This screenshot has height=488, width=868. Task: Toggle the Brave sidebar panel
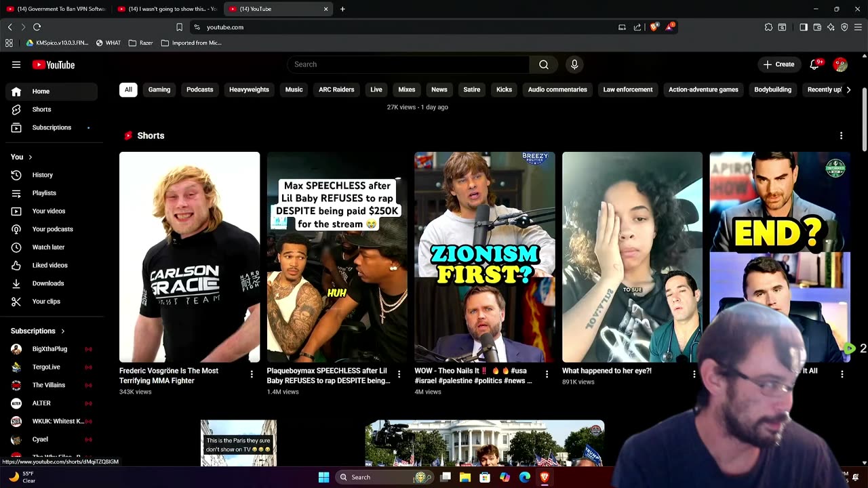tap(804, 27)
